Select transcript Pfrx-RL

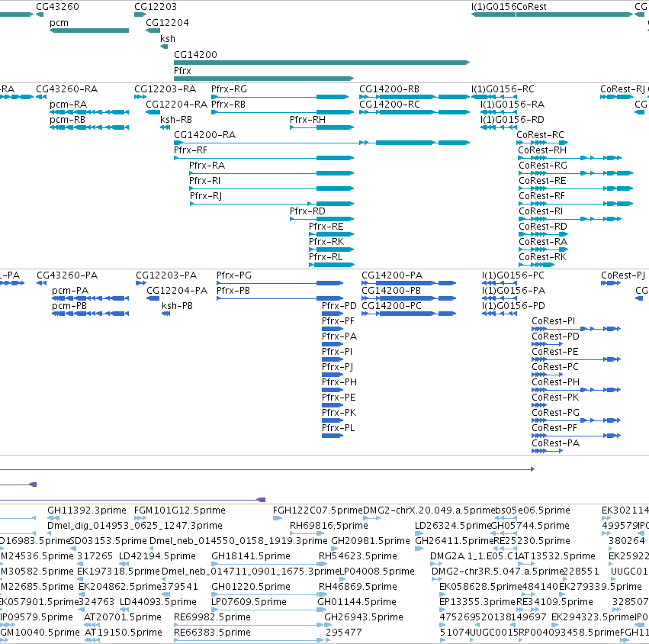click(332, 265)
